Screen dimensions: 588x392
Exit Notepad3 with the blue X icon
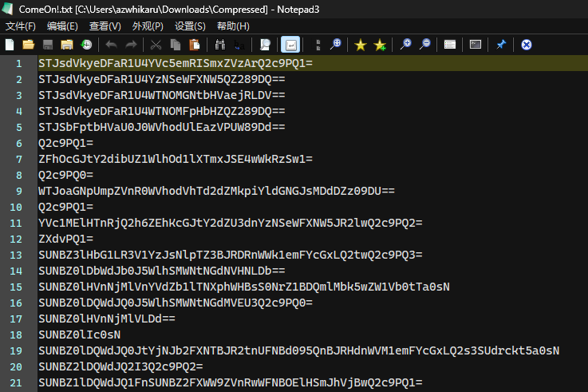527,45
